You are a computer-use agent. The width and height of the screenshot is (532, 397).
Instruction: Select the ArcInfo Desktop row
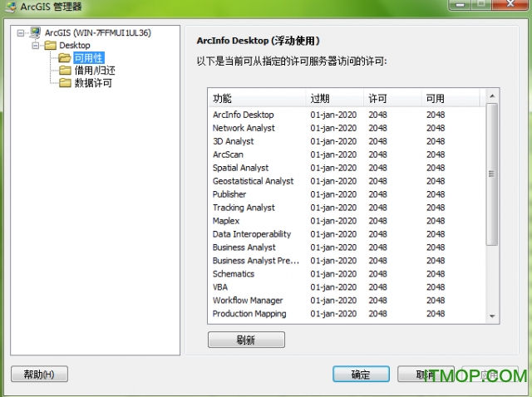point(346,115)
